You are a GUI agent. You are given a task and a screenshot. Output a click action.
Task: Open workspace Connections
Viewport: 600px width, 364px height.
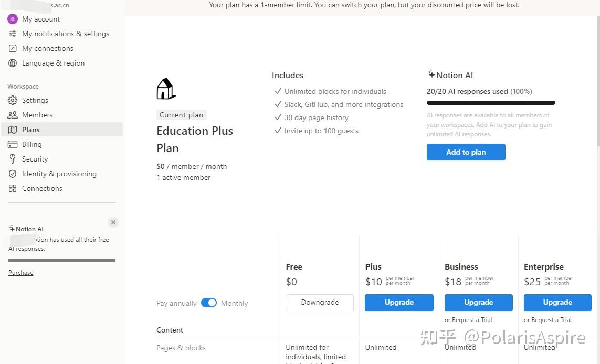coord(42,188)
